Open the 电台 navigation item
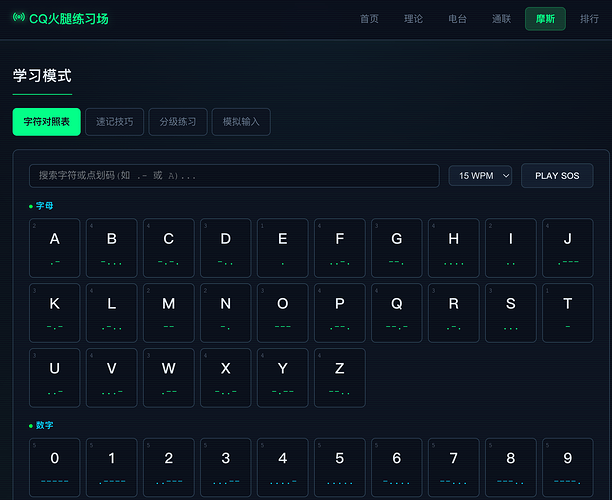 coord(457,19)
